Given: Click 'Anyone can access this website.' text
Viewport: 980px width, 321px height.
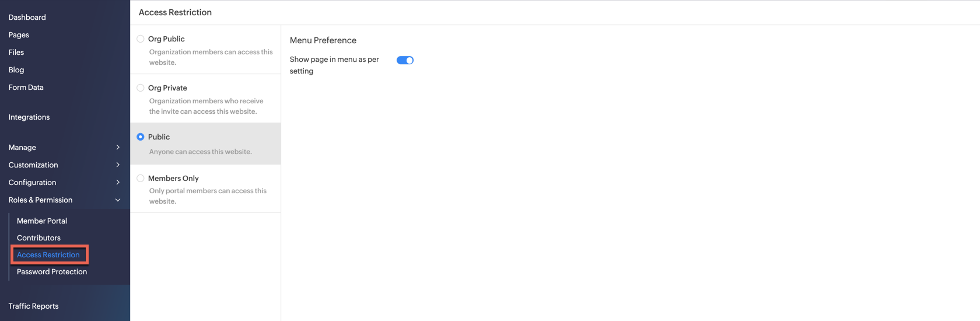Looking at the screenshot, I should point(201,152).
